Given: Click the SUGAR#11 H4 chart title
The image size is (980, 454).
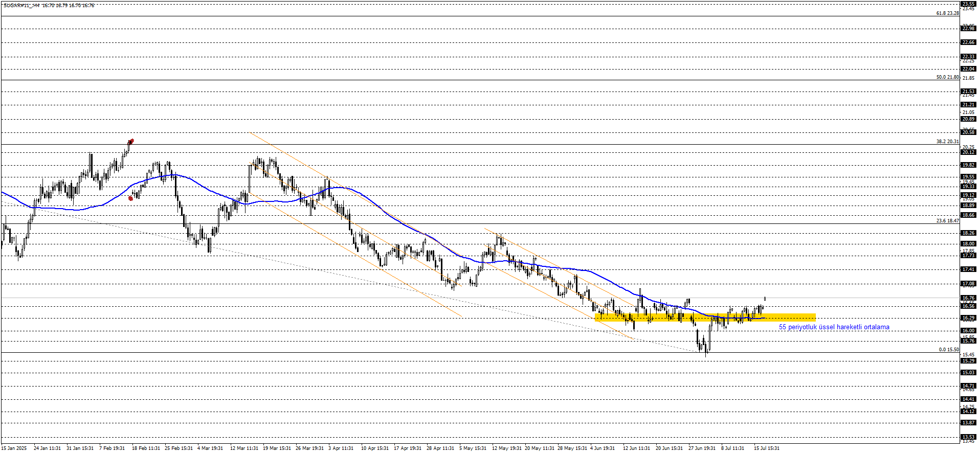Looking at the screenshot, I should point(48,6).
